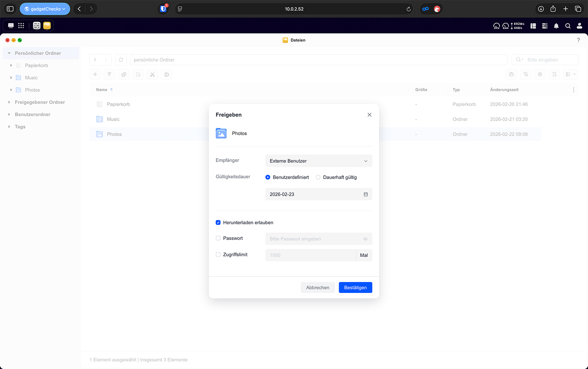Click the notification bell icon

point(556,26)
